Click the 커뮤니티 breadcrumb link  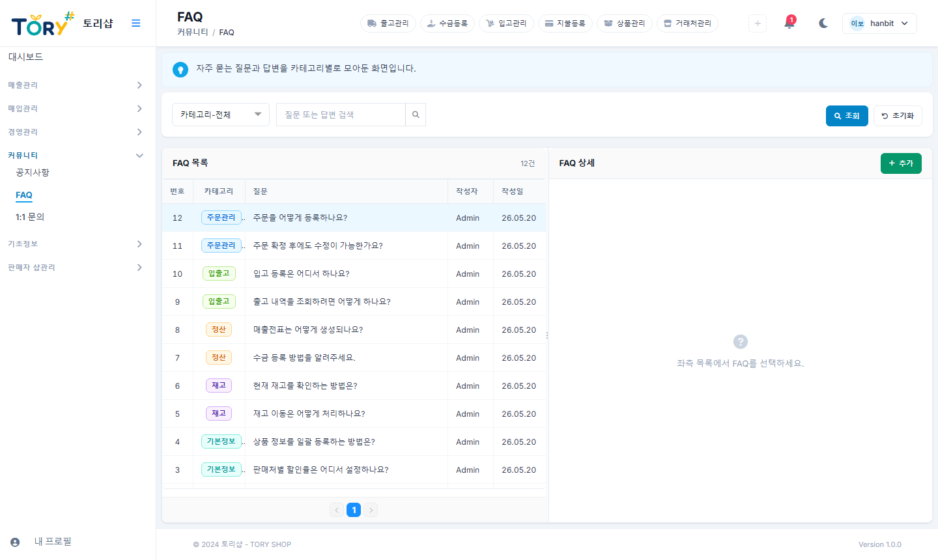tap(193, 32)
